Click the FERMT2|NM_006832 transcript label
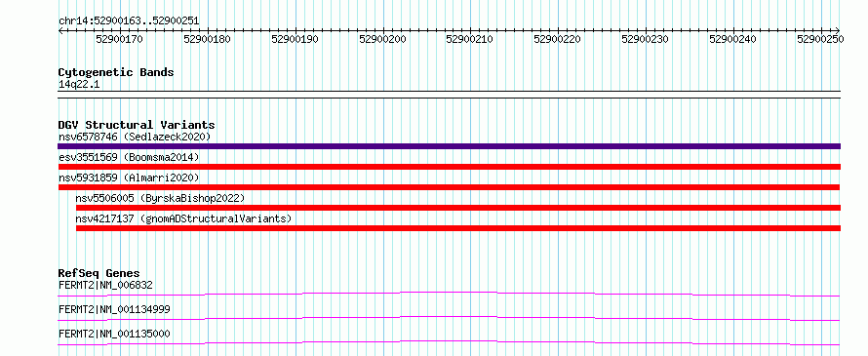868x356 pixels. (x=105, y=285)
